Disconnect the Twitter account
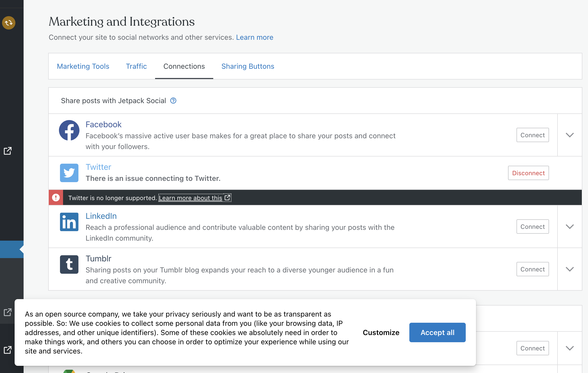This screenshot has height=373, width=588. click(x=529, y=173)
